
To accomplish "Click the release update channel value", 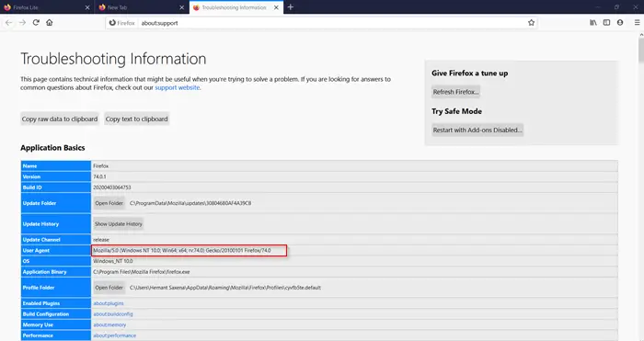I will pos(101,240).
